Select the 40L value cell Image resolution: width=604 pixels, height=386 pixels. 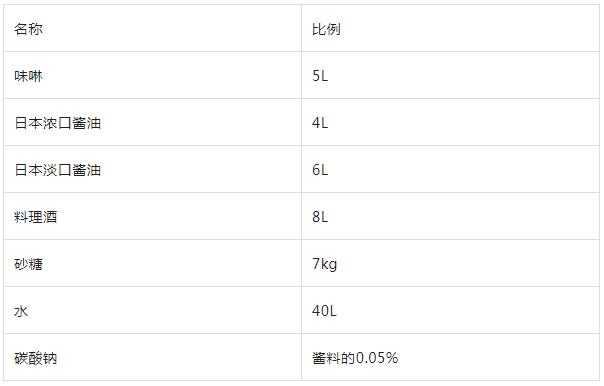pyautogui.click(x=450, y=310)
